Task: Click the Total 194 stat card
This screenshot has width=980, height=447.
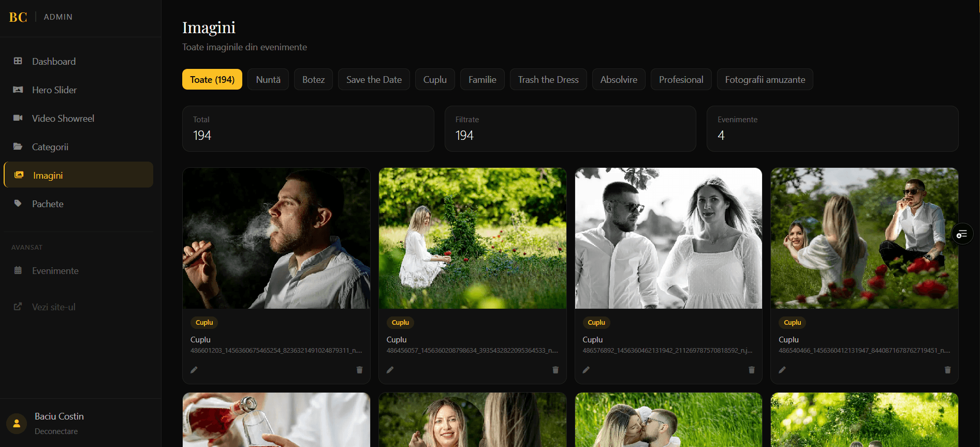Action: [308, 129]
